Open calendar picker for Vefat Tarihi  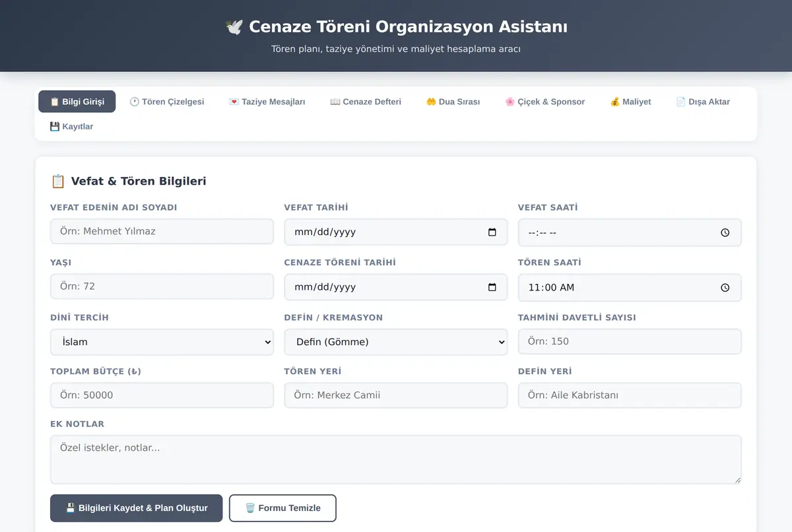[x=492, y=232]
